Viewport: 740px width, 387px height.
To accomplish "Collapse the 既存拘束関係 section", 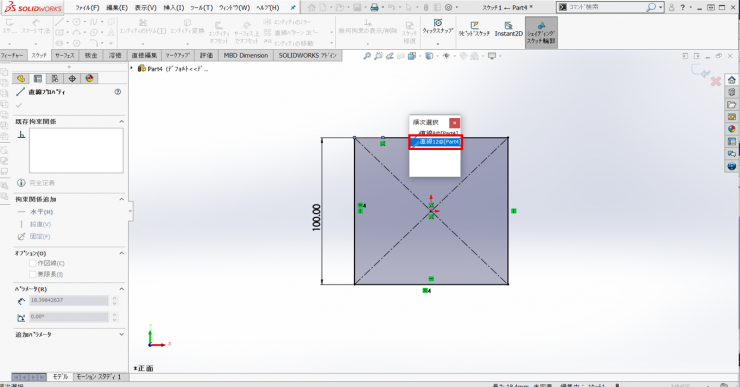I will (121, 122).
